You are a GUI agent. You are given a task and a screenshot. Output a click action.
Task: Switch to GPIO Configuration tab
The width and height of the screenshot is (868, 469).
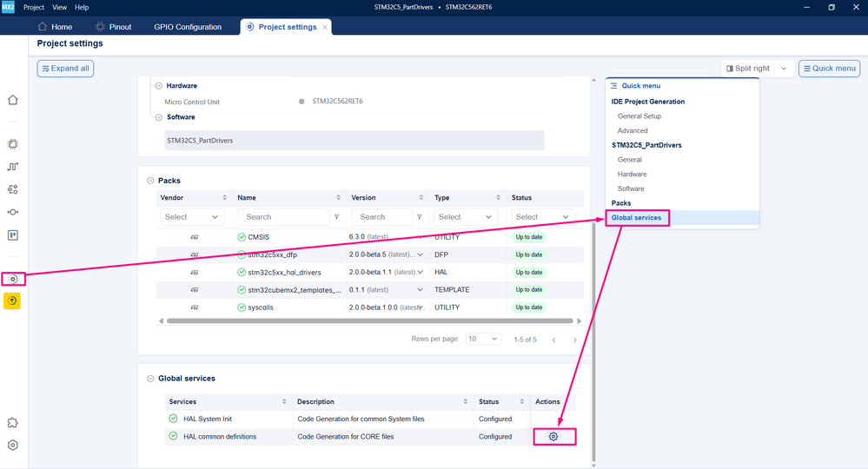tap(188, 27)
